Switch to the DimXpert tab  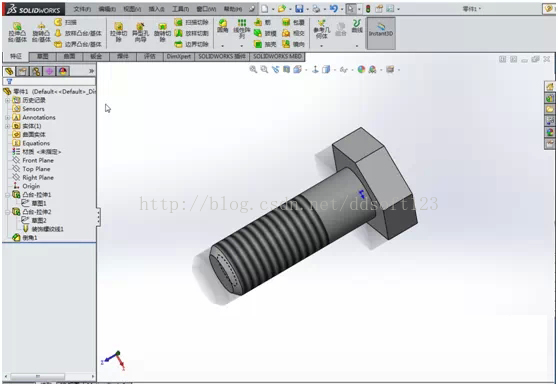pos(179,57)
